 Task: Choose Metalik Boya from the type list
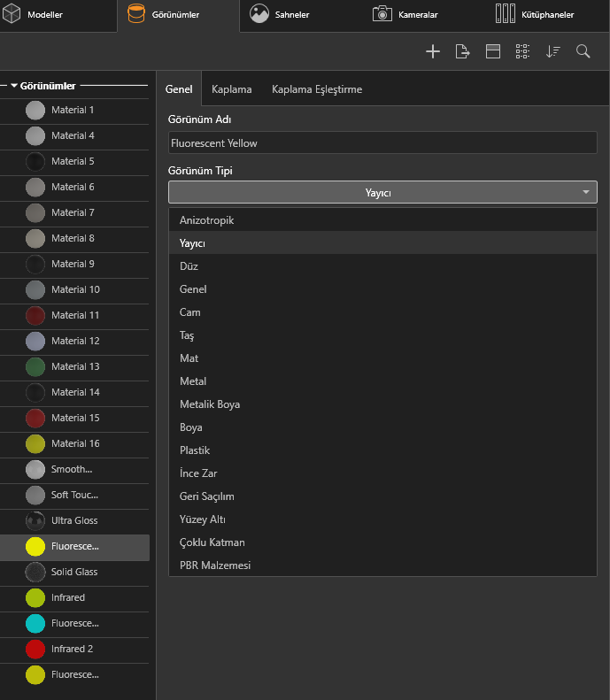(209, 404)
